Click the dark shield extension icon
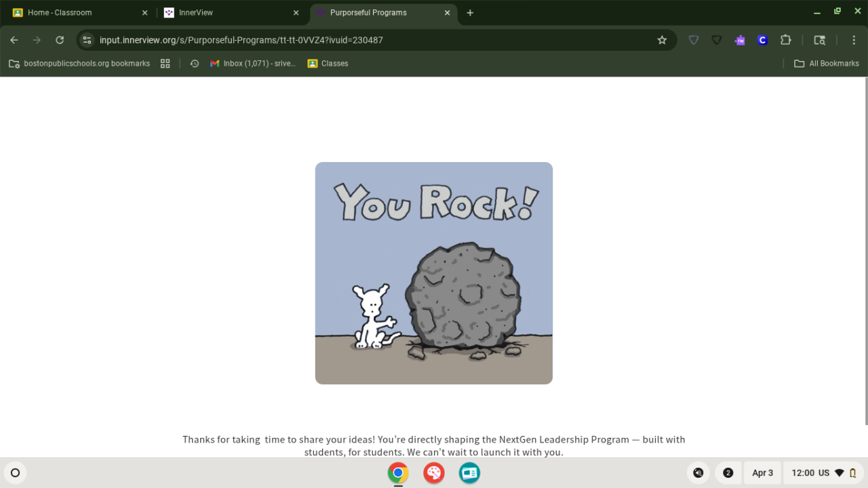The height and width of the screenshot is (488, 868). tap(717, 40)
